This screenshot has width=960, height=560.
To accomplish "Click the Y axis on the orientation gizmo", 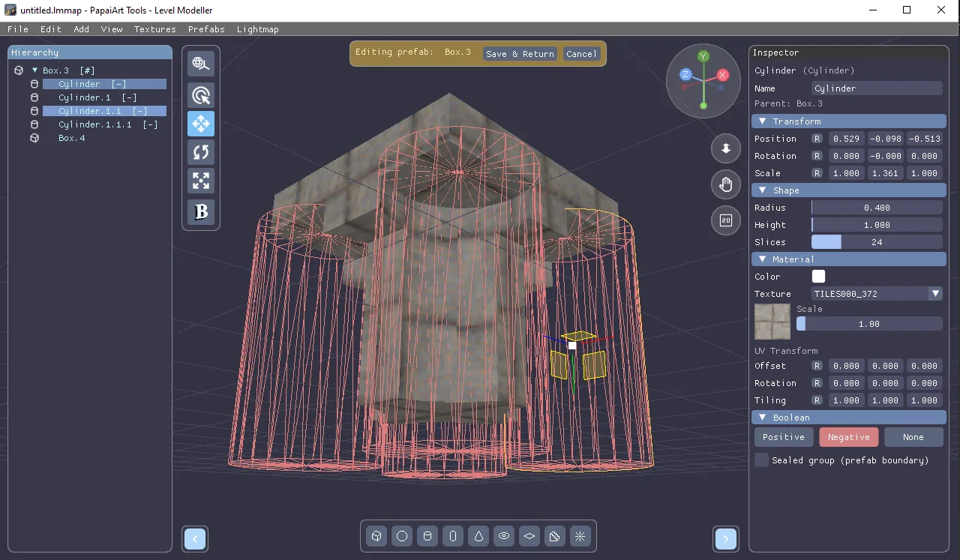I will 703,56.
